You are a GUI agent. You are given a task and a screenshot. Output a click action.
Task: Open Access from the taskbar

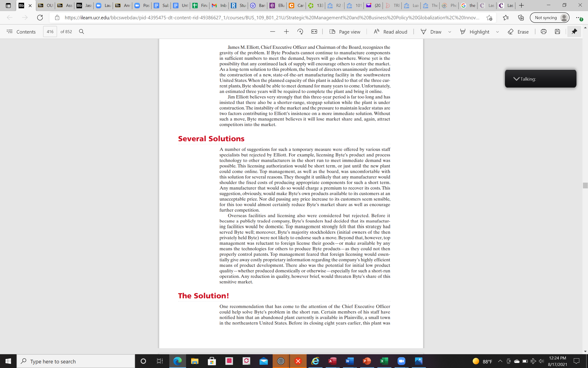[x=332, y=361]
